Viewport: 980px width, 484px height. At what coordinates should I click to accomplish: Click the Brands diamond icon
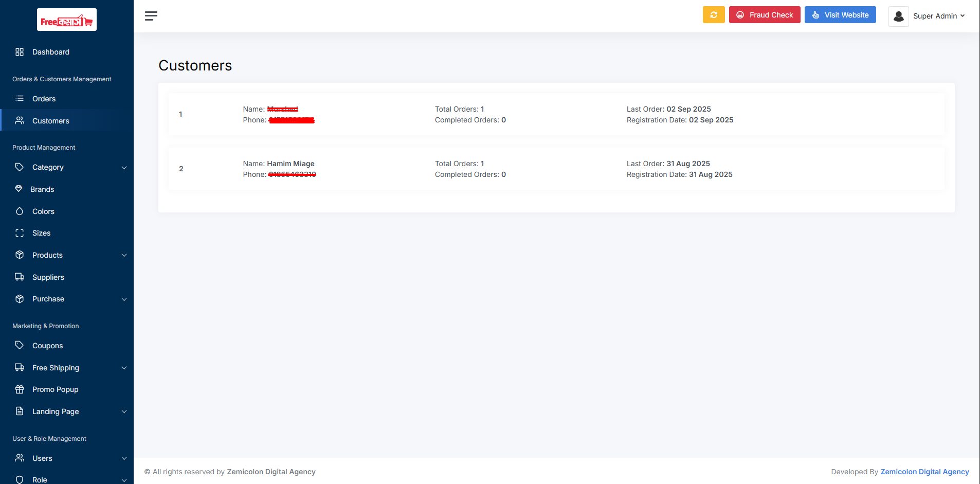coord(19,189)
